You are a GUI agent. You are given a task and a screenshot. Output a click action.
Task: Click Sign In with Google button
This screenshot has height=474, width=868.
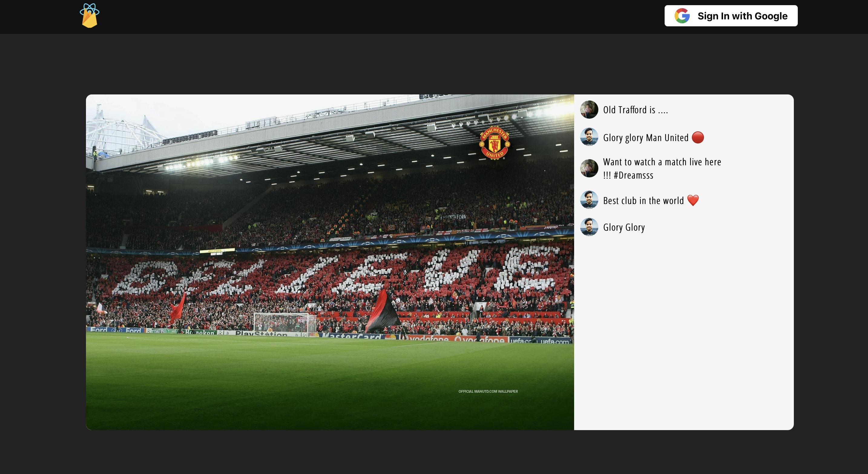732,16
